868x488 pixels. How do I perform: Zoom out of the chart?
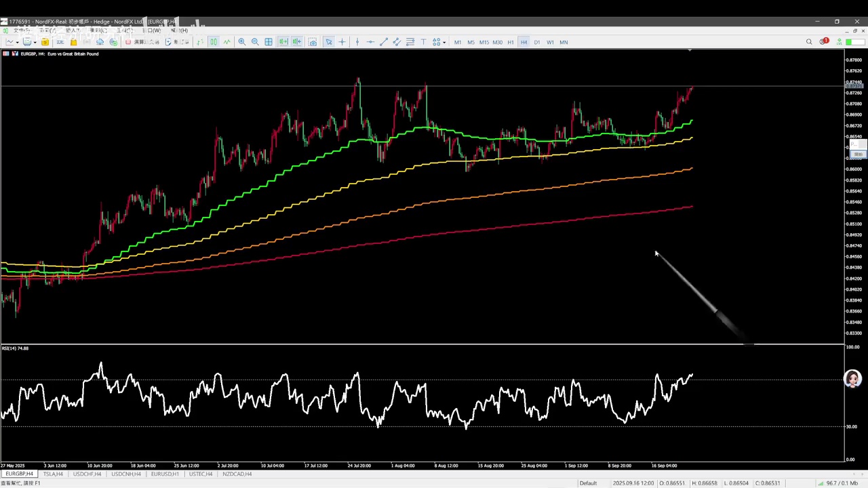click(x=255, y=42)
